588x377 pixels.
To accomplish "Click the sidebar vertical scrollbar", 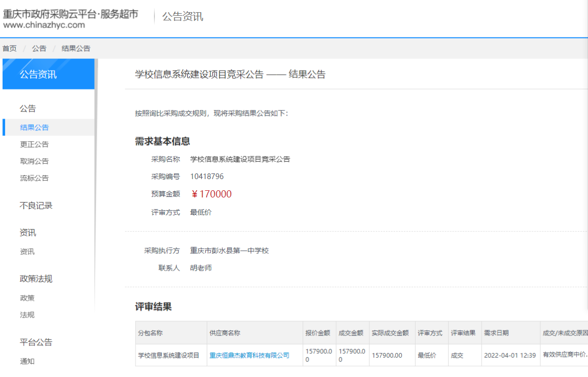I will [96, 184].
